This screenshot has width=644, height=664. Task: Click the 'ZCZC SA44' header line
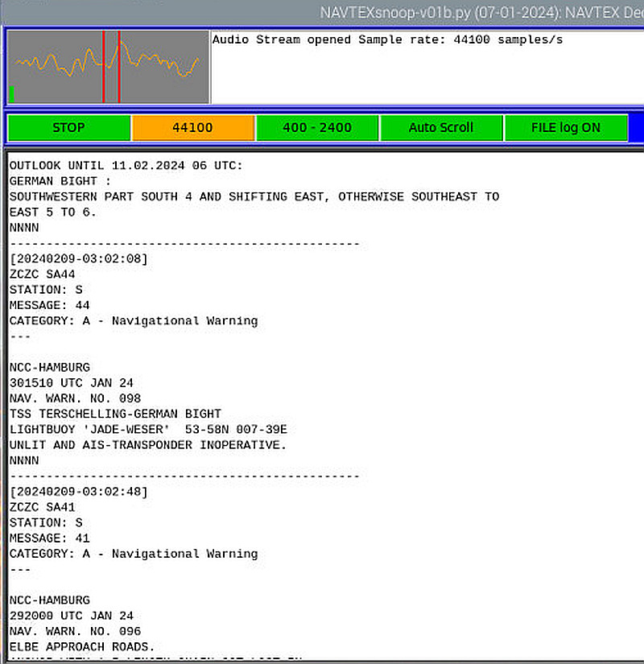click(x=43, y=274)
